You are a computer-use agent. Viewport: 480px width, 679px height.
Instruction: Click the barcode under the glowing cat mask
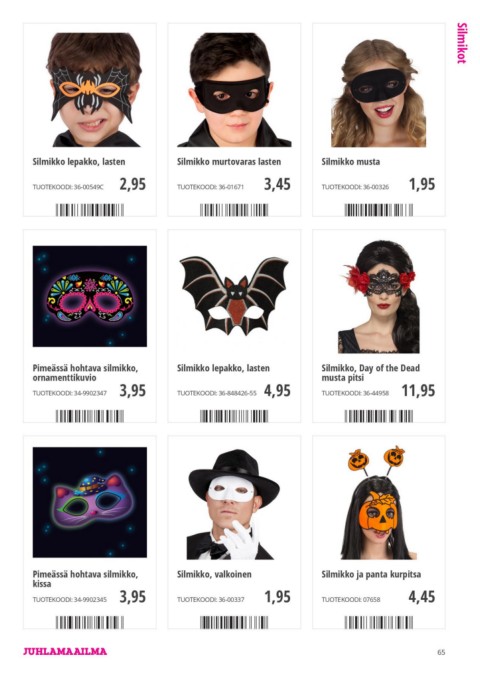click(90, 622)
